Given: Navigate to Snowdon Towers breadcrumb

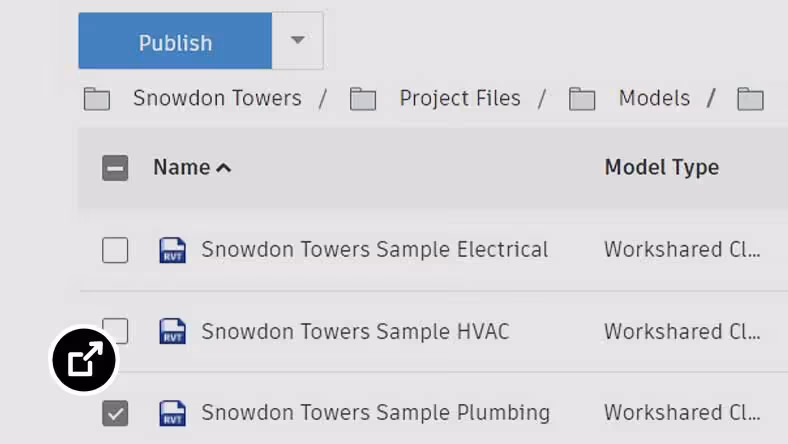Looking at the screenshot, I should [x=217, y=98].
